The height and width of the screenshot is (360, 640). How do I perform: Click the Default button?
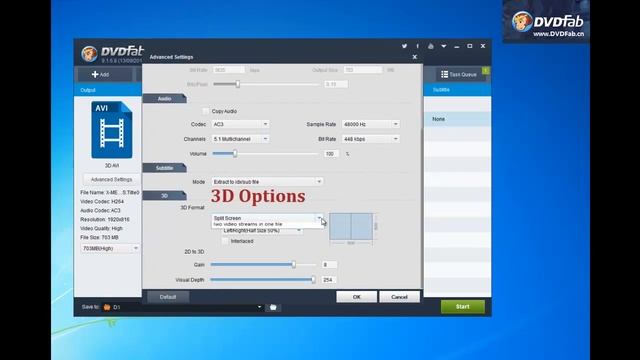(168, 297)
